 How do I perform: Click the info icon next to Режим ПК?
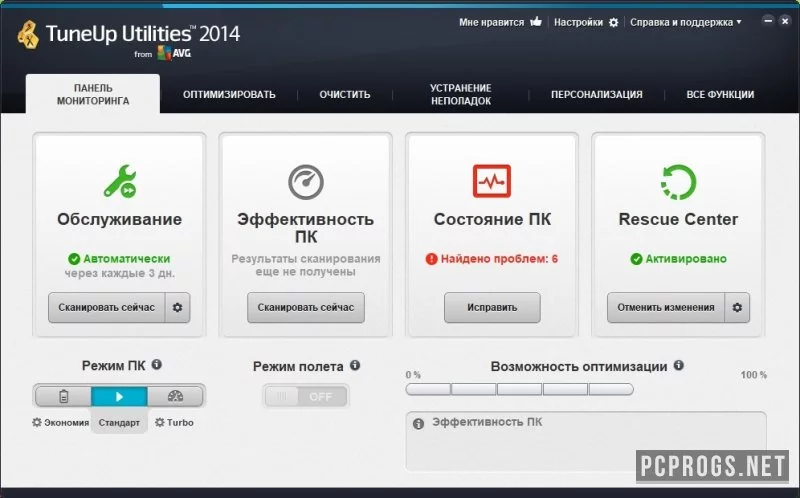[157, 364]
